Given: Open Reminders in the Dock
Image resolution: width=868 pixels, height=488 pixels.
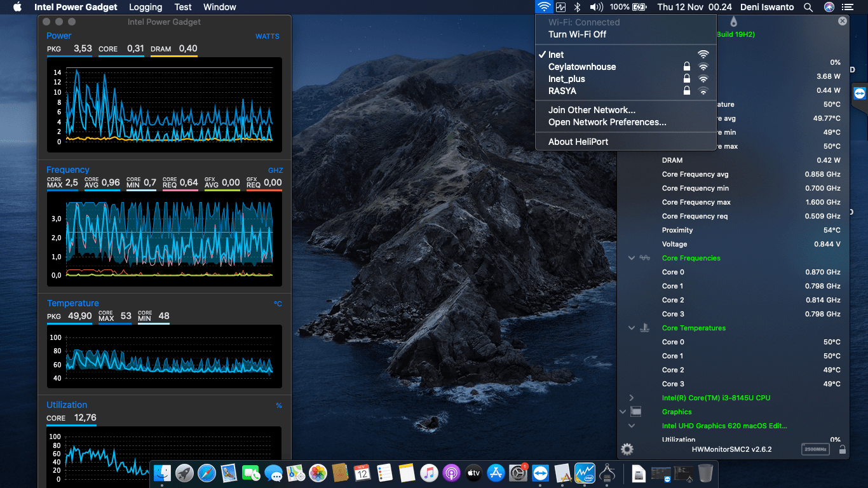Looking at the screenshot, I should click(384, 473).
